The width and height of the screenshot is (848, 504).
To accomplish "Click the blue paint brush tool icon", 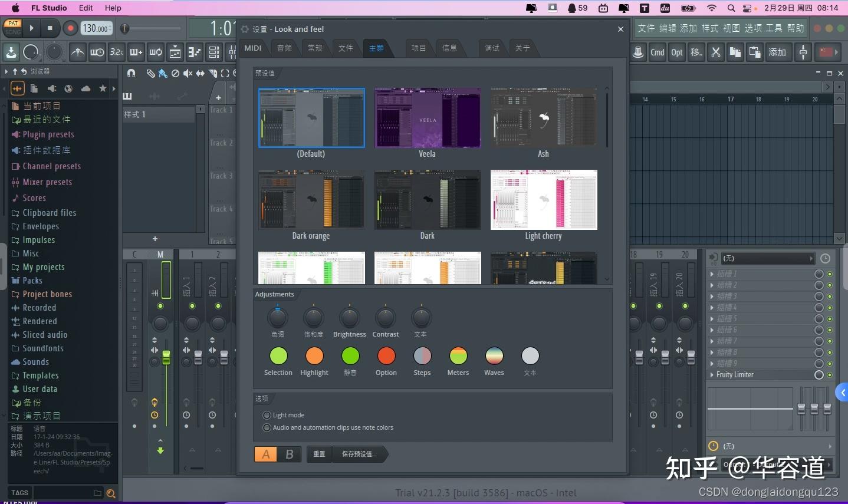I will pyautogui.click(x=163, y=73).
